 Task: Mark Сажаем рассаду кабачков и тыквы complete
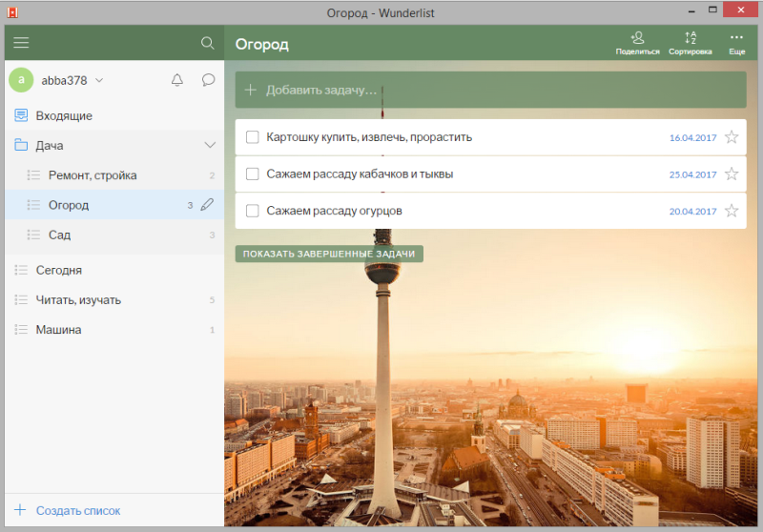pos(253,174)
